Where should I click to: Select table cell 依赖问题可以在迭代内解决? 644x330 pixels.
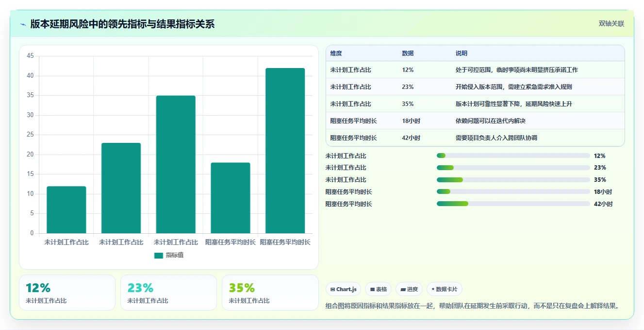pos(491,121)
